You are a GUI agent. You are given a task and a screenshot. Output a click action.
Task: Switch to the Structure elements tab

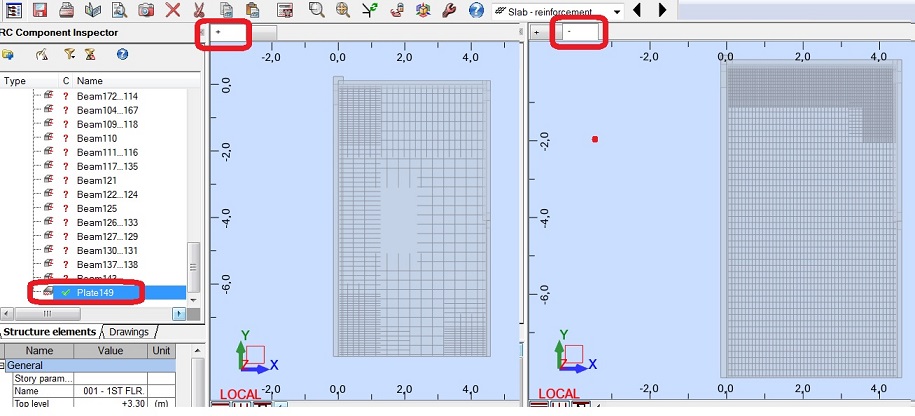pos(49,332)
